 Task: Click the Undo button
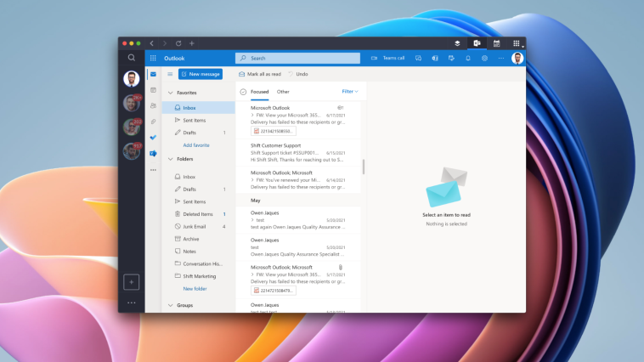[298, 74]
